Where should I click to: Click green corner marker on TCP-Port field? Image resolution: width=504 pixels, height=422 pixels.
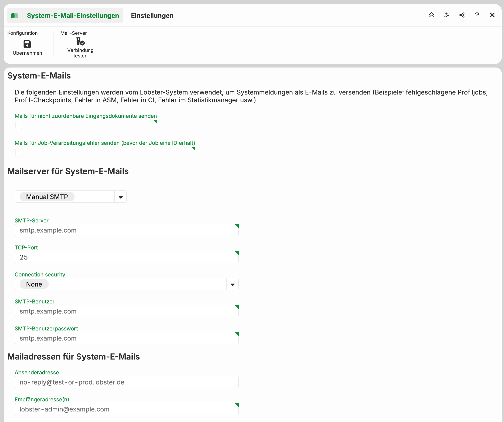coord(237,252)
